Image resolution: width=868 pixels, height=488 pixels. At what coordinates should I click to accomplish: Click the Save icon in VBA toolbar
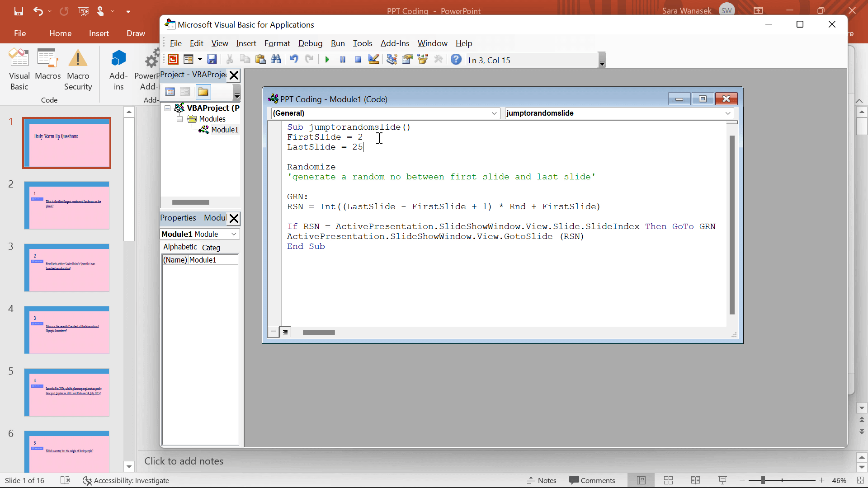pyautogui.click(x=212, y=60)
